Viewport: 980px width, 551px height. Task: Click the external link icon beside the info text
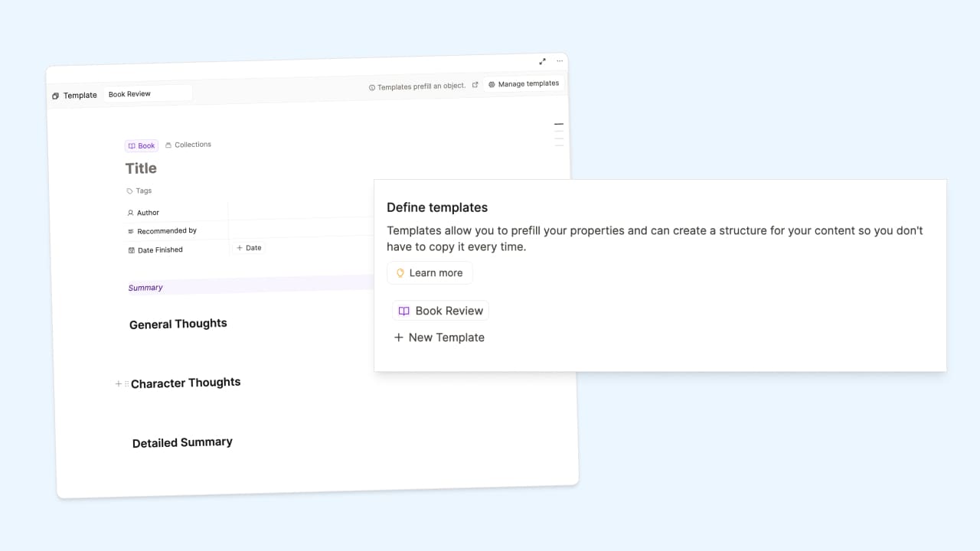[475, 85]
